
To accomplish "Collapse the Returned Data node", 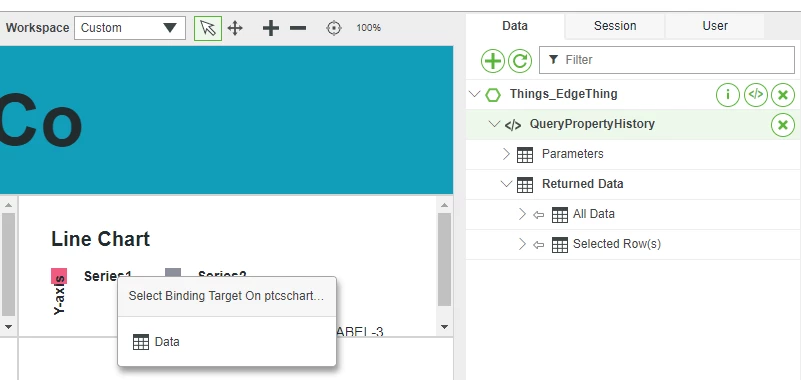I will point(506,184).
